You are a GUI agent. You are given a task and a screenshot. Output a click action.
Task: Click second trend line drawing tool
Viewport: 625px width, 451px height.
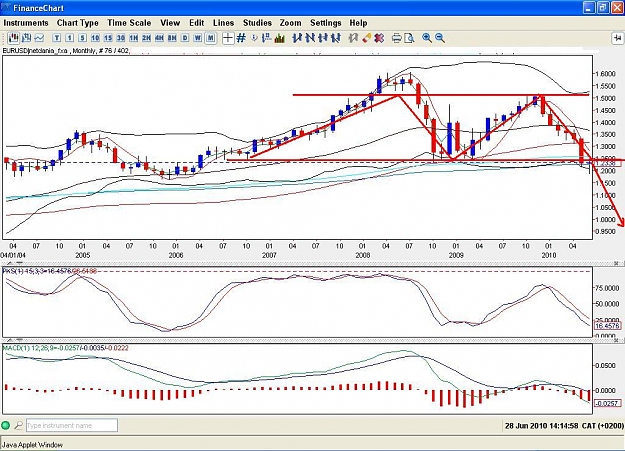coord(310,38)
